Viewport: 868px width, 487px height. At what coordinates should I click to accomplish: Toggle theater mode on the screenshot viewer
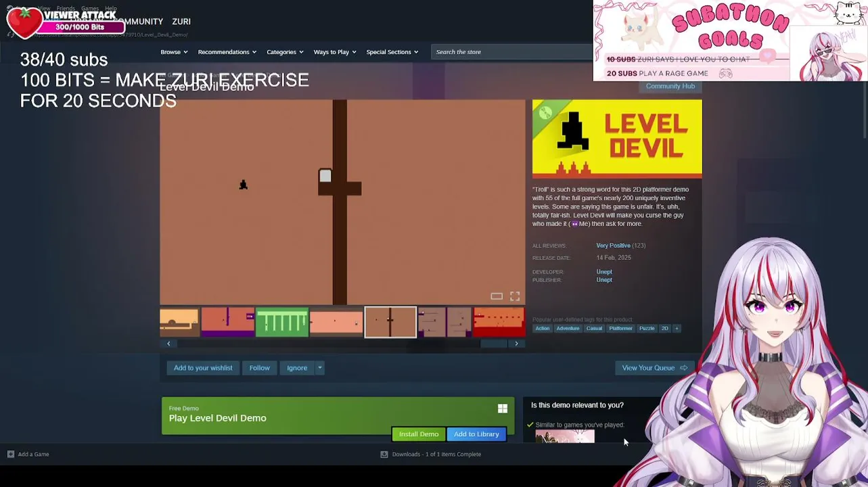click(497, 296)
